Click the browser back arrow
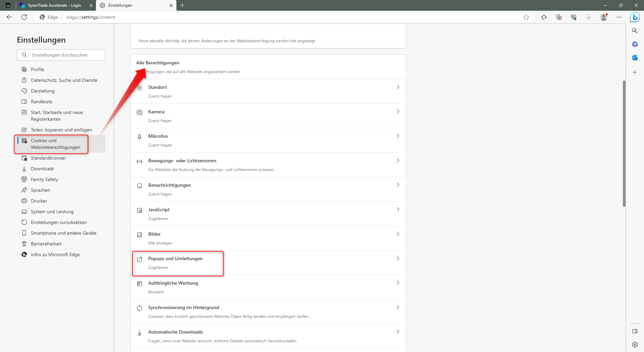 [x=9, y=17]
